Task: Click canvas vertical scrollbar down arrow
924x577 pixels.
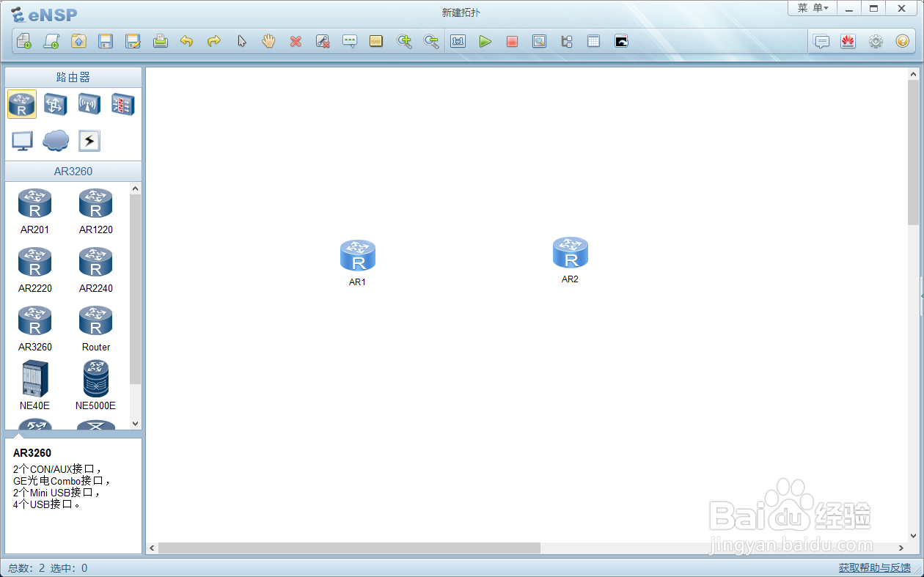Action: click(x=913, y=536)
